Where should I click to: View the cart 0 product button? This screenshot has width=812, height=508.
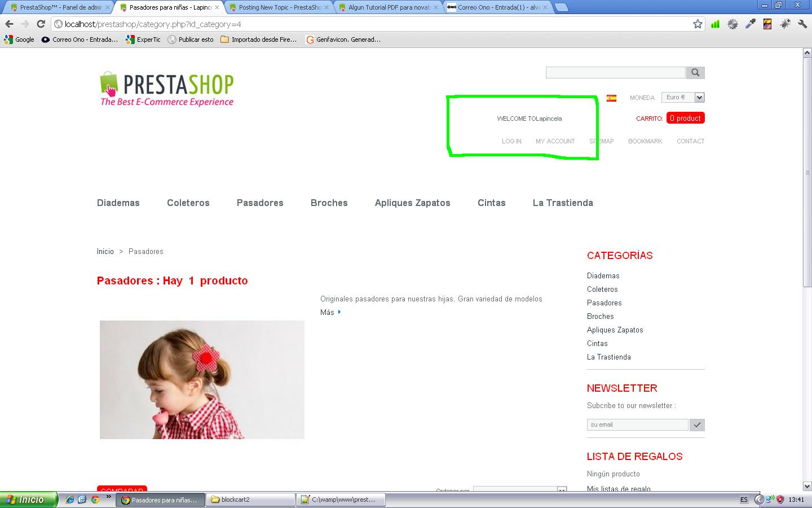686,118
